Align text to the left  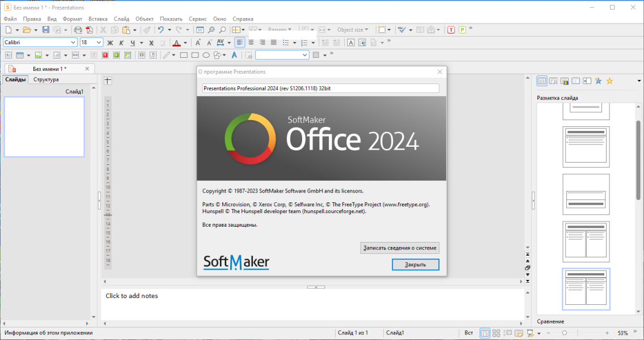(x=239, y=42)
